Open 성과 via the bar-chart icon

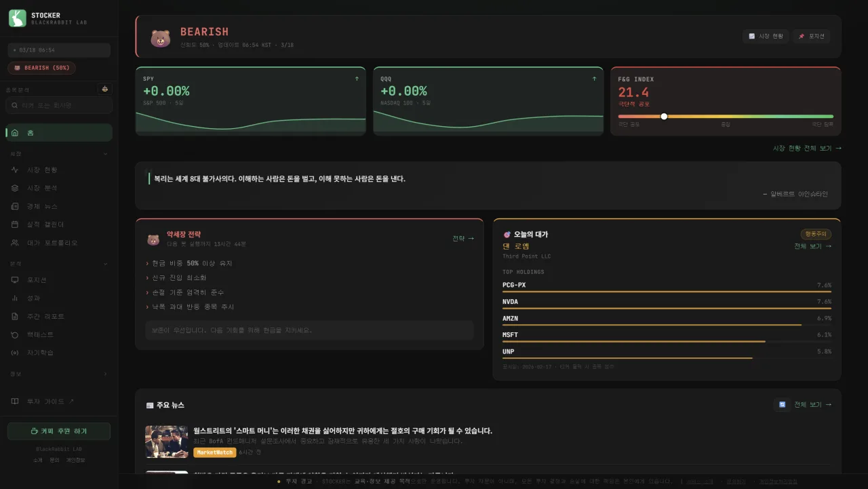(14, 298)
